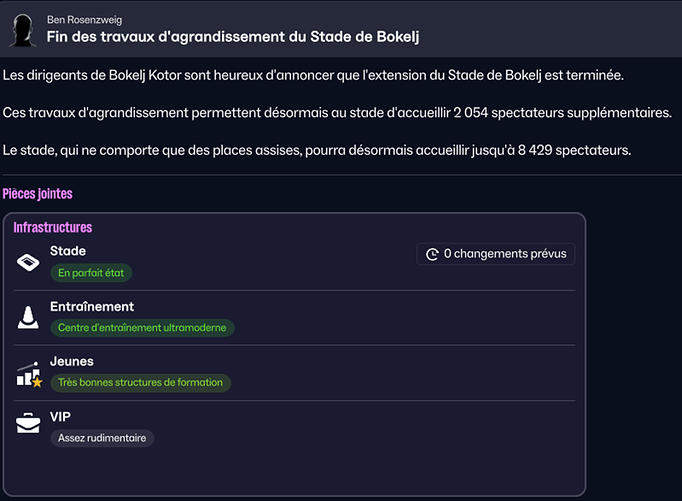This screenshot has height=501, width=682.
Task: Click the VIP briefcase icon
Action: tap(28, 424)
